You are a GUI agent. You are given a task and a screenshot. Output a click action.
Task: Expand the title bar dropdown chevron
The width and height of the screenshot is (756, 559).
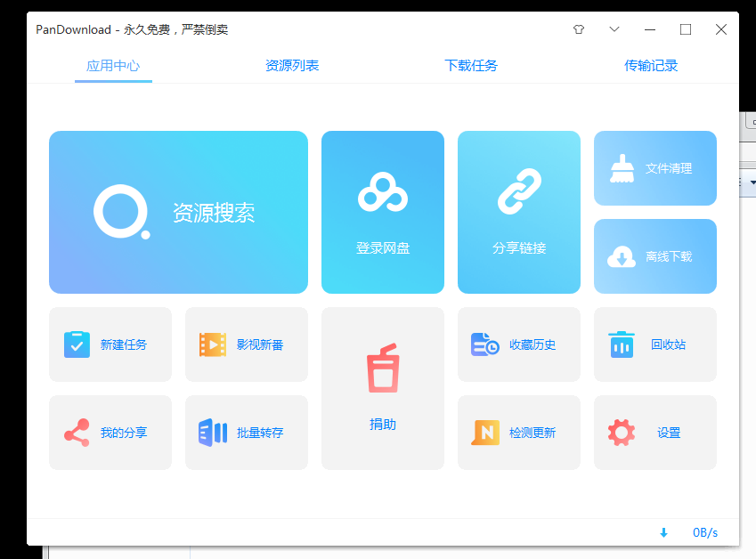614,29
